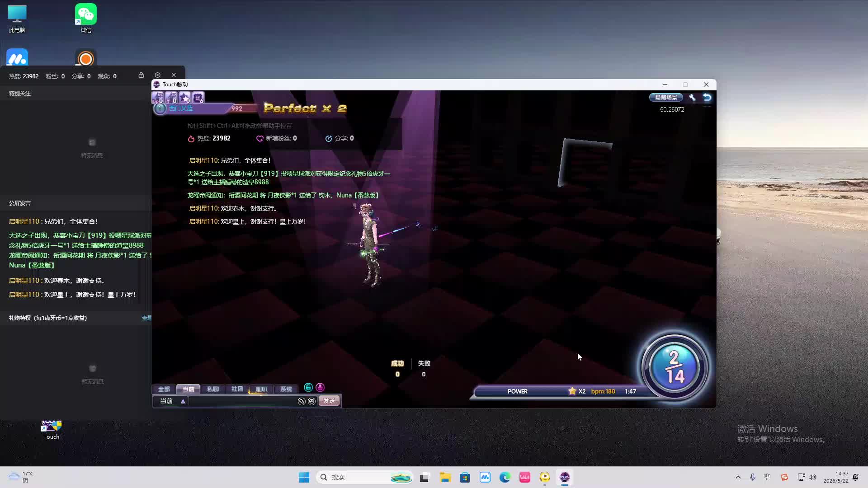
Task: Click the 公屏发言 section header
Action: pyautogui.click(x=20, y=203)
